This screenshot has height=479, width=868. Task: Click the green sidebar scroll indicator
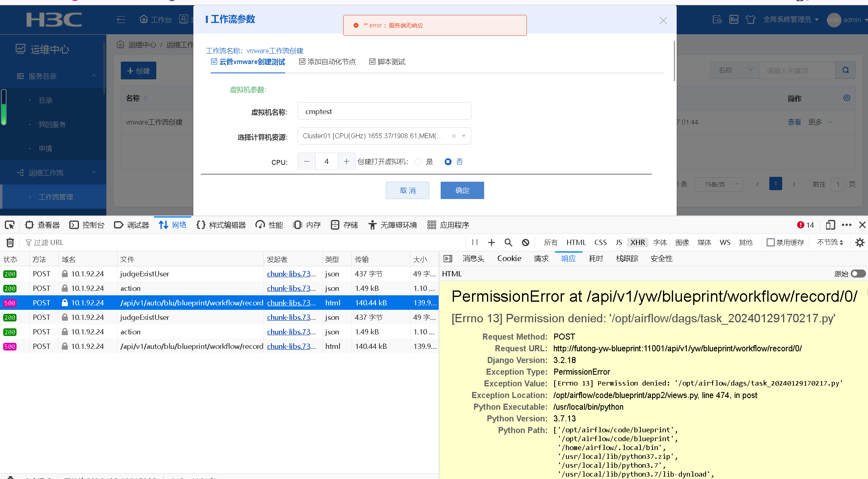[x=4, y=108]
